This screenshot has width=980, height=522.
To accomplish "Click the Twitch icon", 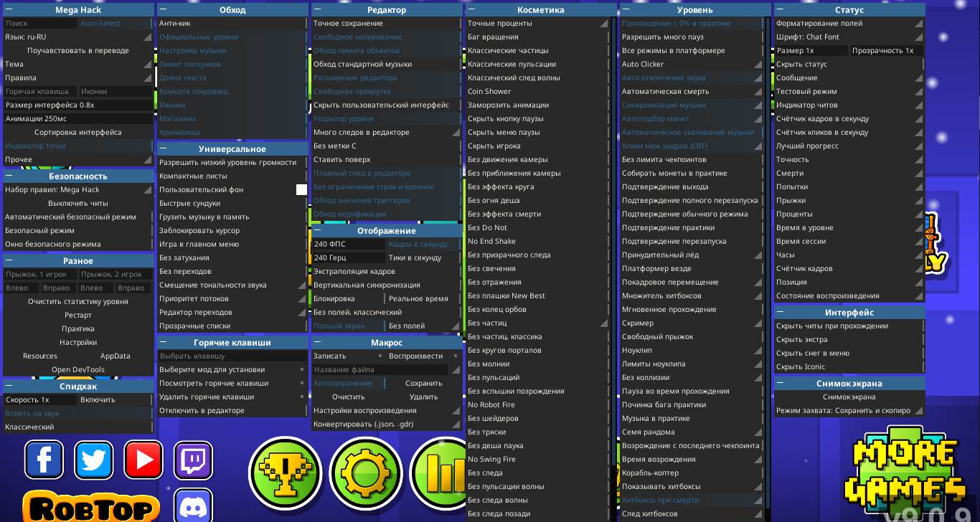I will (x=194, y=460).
